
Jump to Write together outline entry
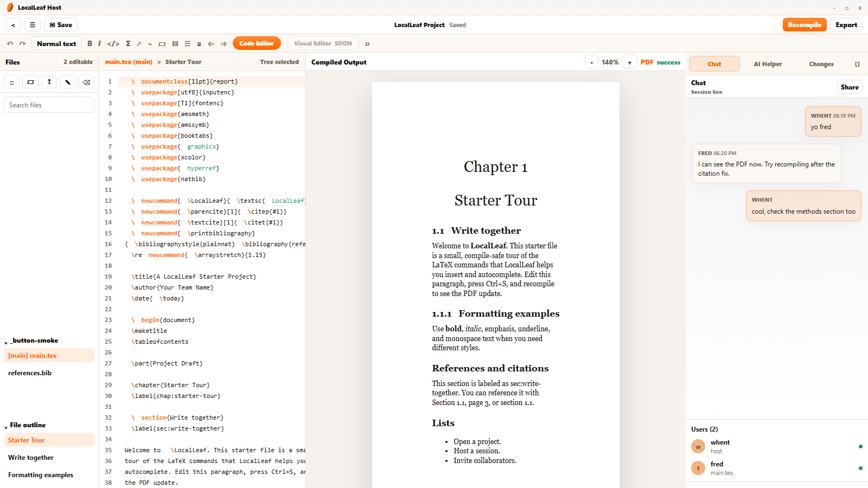point(49,458)
